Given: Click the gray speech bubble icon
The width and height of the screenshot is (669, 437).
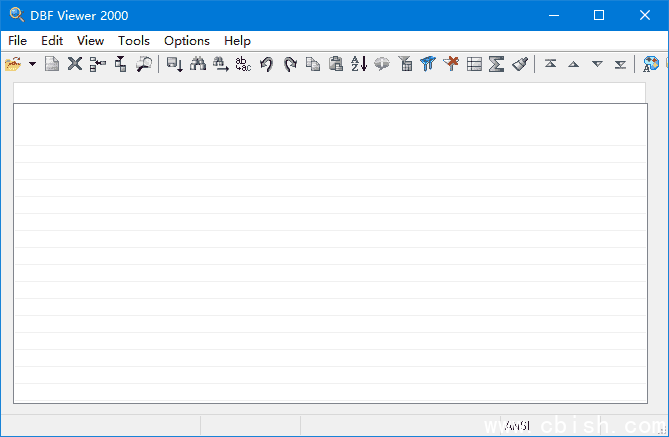Looking at the screenshot, I should coord(382,64).
